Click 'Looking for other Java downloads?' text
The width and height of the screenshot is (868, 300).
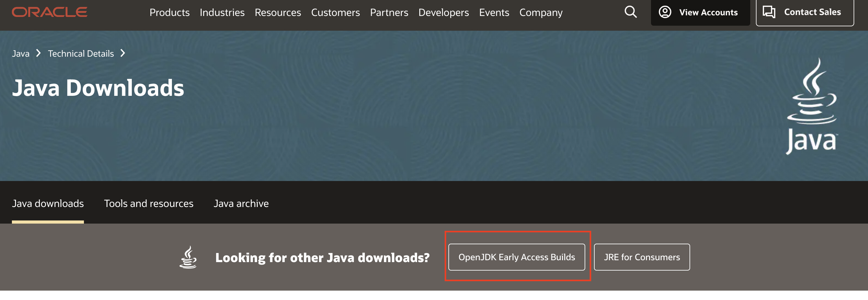pos(323,257)
